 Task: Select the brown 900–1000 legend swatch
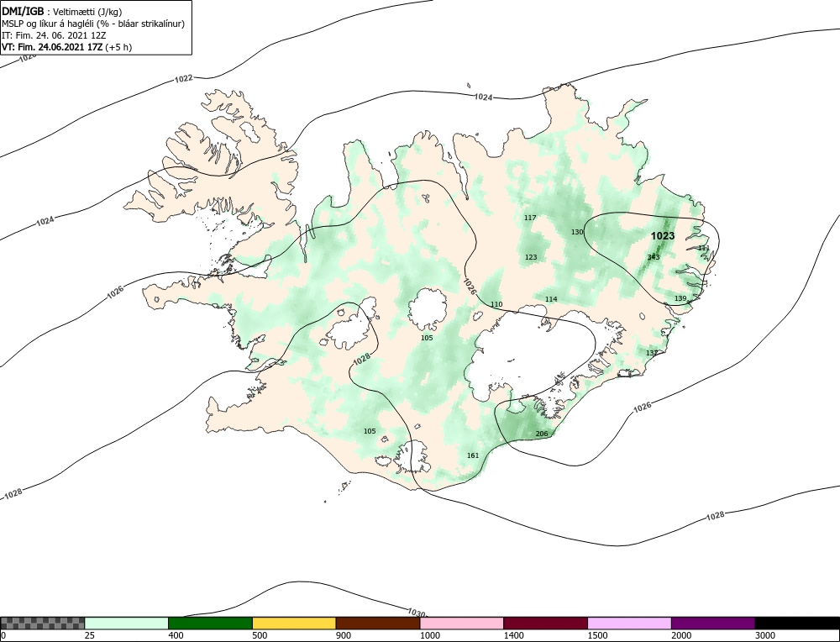tap(378, 623)
